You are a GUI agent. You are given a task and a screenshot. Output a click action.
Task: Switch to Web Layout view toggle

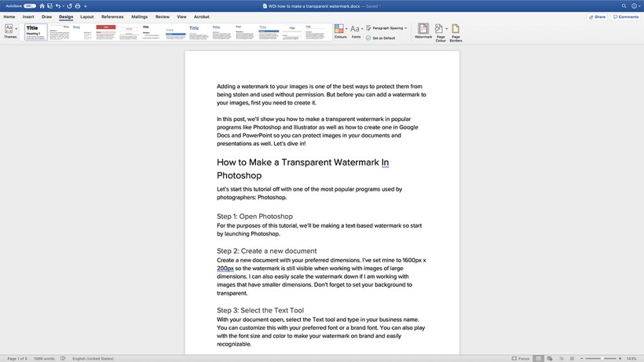[550, 358]
